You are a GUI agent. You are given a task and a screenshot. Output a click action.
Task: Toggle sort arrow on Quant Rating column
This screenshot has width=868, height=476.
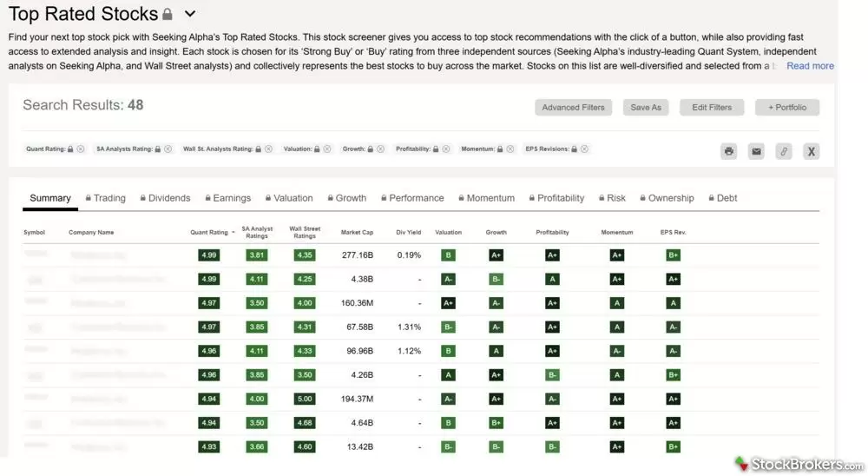(x=233, y=233)
